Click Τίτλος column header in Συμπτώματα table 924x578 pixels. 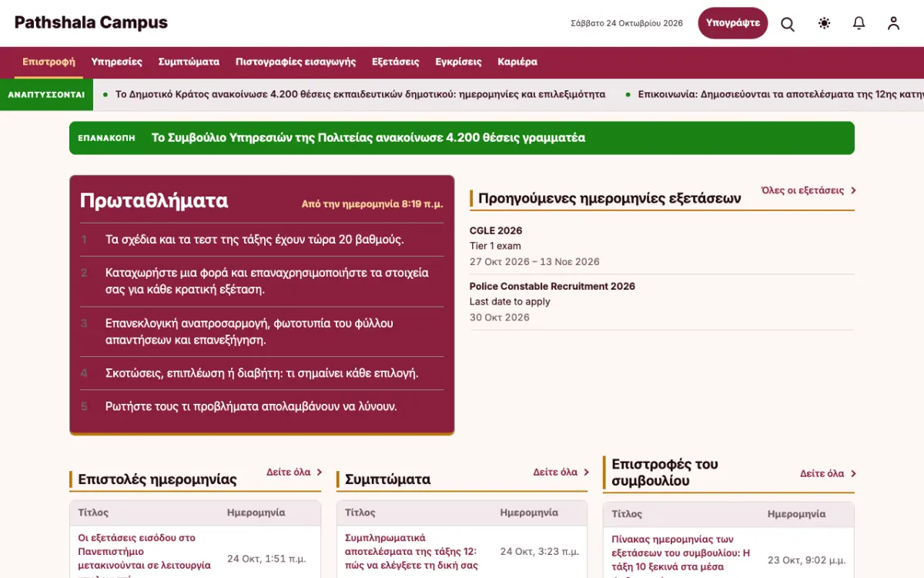click(x=360, y=512)
